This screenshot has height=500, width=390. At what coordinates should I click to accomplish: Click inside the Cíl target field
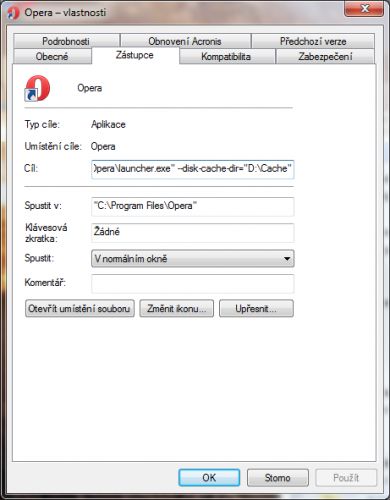point(193,169)
